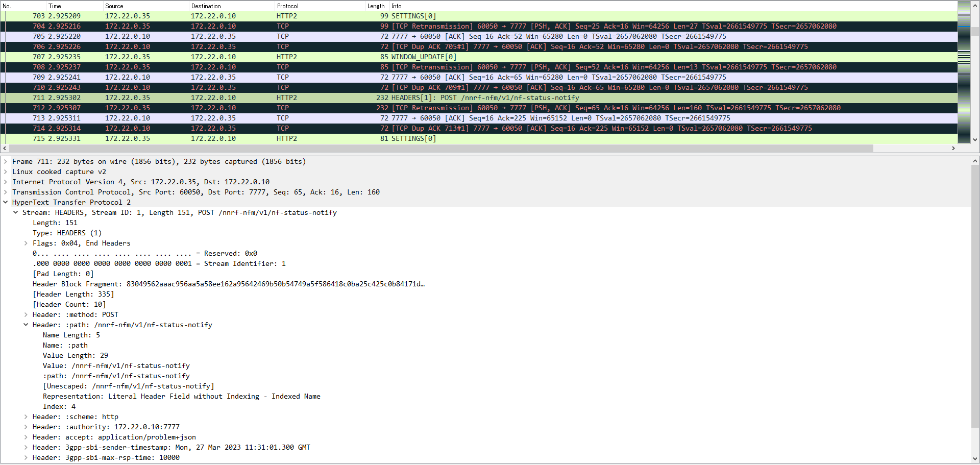Viewport: 980px width, 465px height.
Task: Expand the 3gpp-sbi-max-rsp-time header
Action: (26, 457)
